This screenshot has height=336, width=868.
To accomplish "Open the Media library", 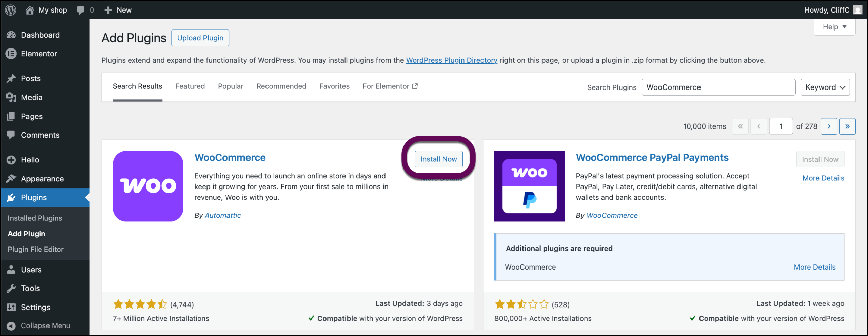I will coord(31,97).
